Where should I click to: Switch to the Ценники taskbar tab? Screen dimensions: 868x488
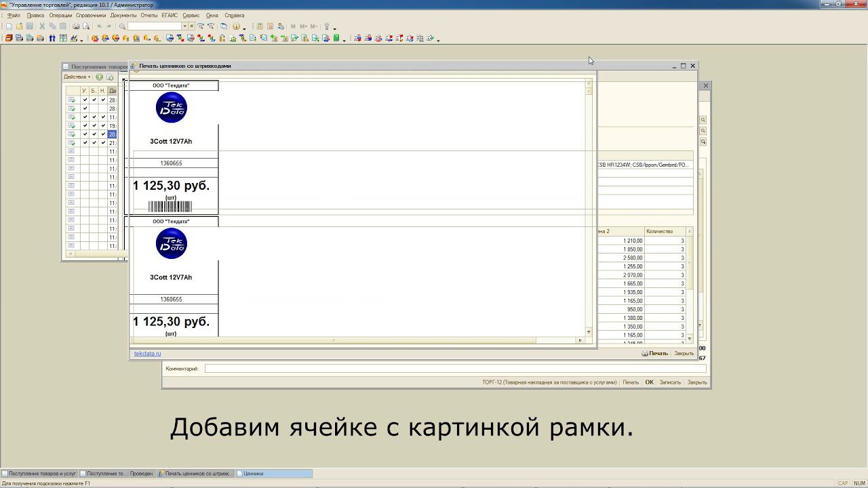pos(274,474)
